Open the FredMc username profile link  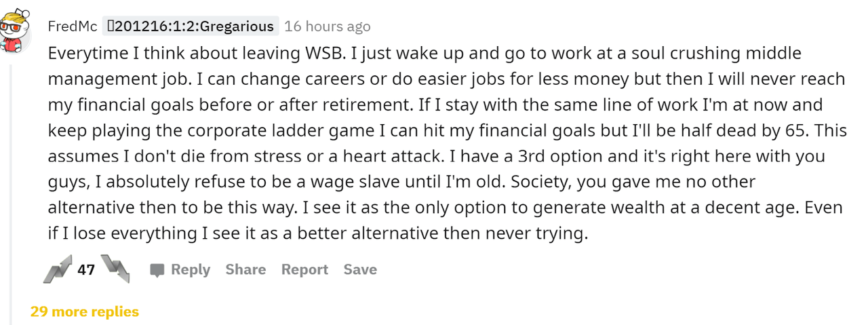click(x=73, y=26)
